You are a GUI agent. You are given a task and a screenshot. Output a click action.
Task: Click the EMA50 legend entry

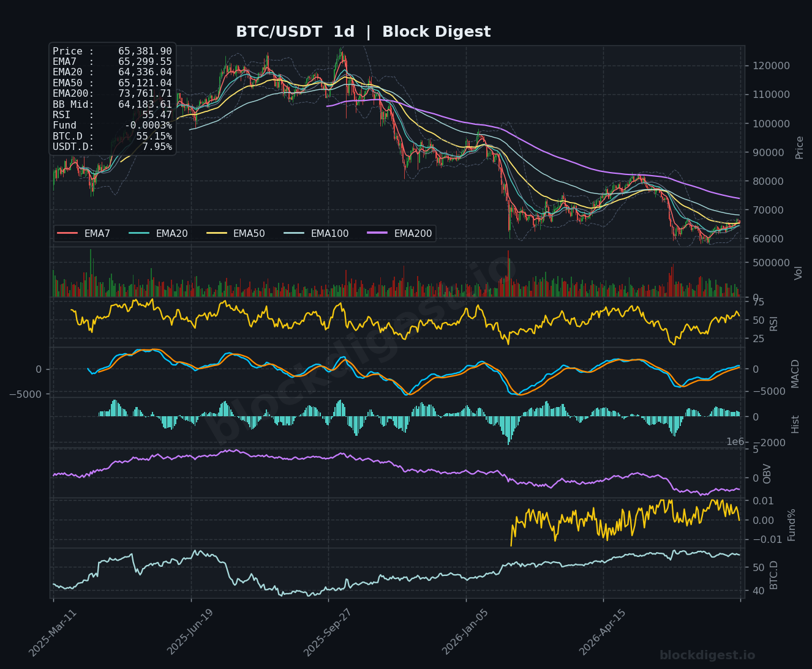(x=236, y=233)
